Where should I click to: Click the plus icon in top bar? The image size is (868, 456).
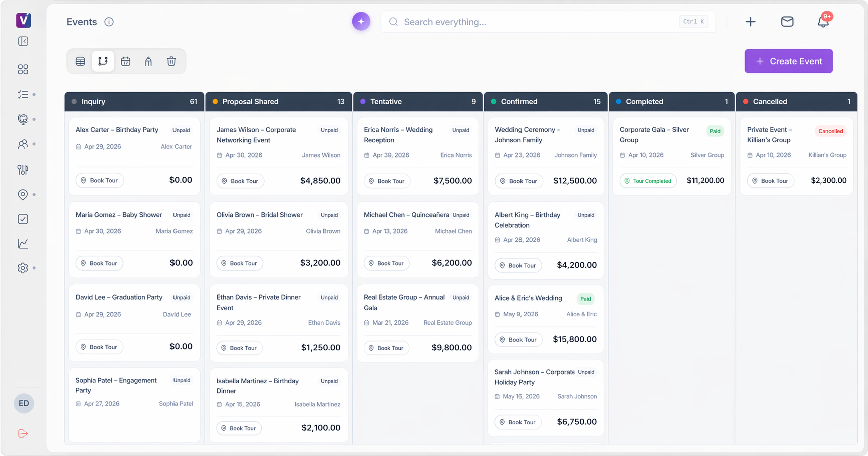tap(750, 22)
